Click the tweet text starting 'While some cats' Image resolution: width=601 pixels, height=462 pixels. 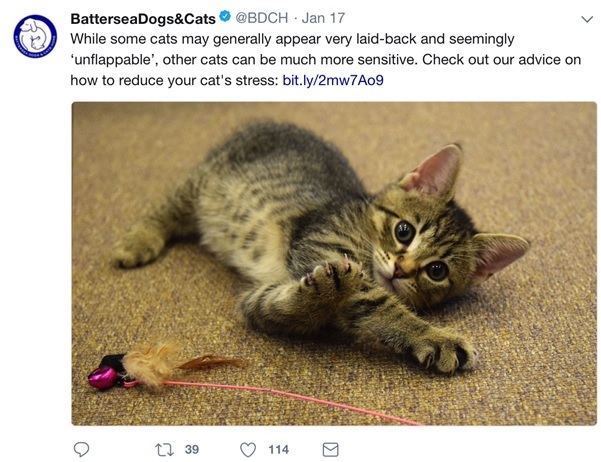pyautogui.click(x=325, y=59)
